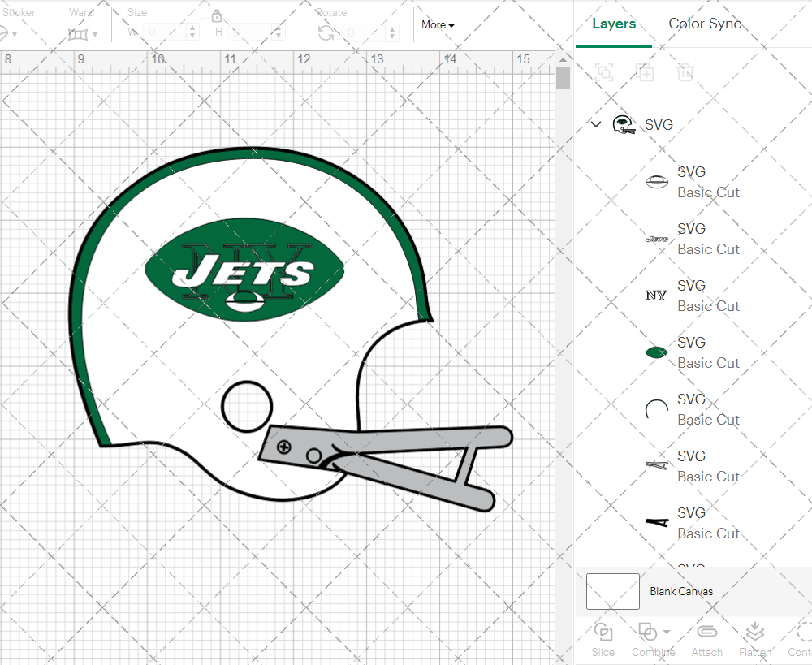Click the height value stepper arrows
This screenshot has height=665, width=812.
coord(279,32)
